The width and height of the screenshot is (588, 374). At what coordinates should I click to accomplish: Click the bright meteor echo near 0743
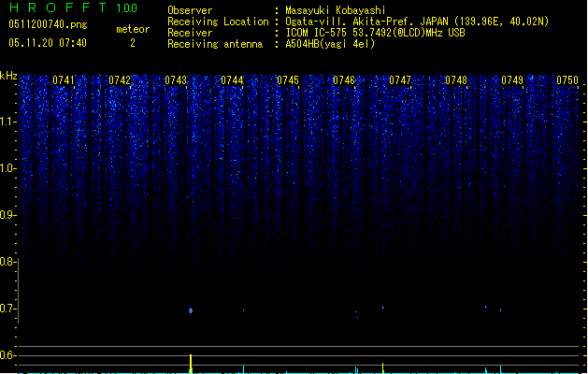click(191, 310)
